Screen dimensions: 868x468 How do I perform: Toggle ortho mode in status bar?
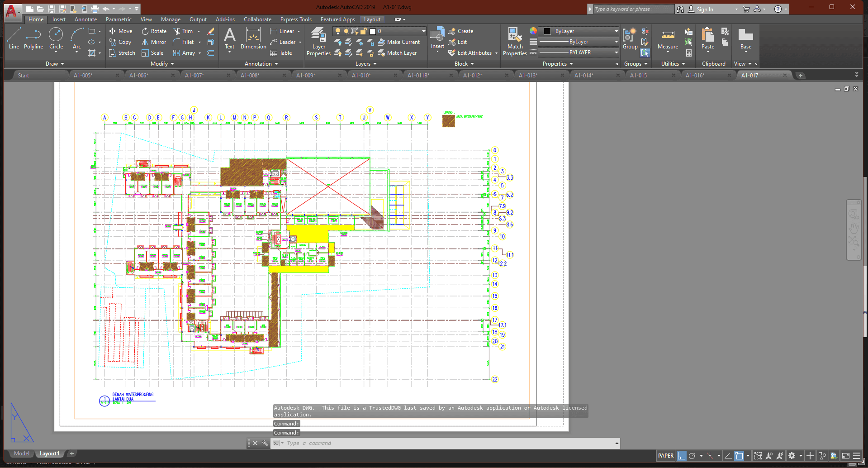point(681,456)
